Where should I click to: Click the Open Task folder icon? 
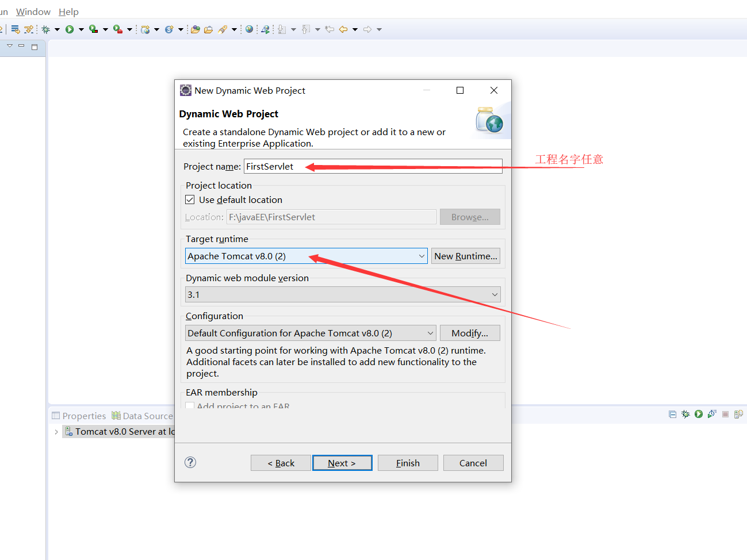coord(208,29)
